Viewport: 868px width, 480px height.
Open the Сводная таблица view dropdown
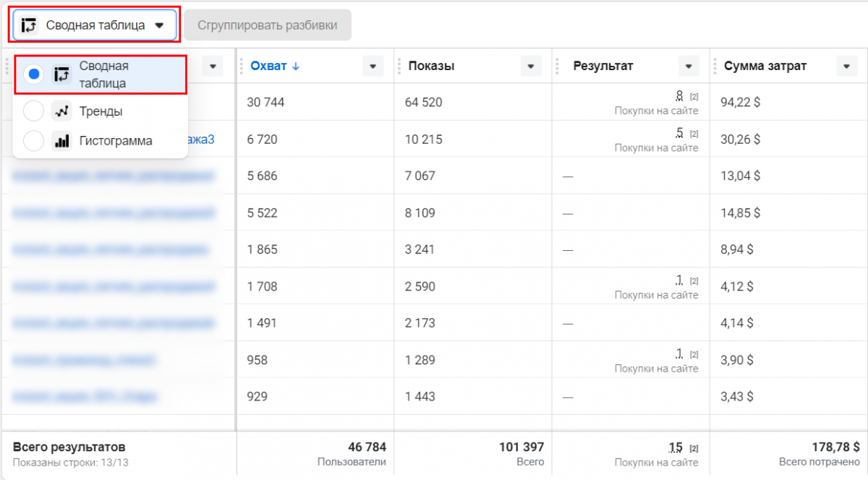click(x=95, y=25)
